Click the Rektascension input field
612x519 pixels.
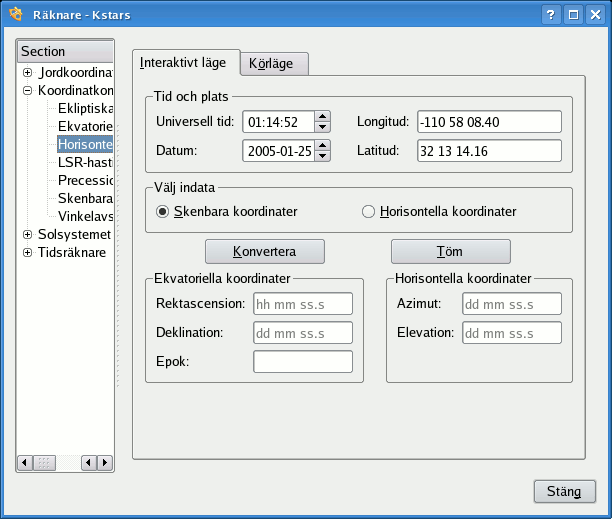pos(303,304)
